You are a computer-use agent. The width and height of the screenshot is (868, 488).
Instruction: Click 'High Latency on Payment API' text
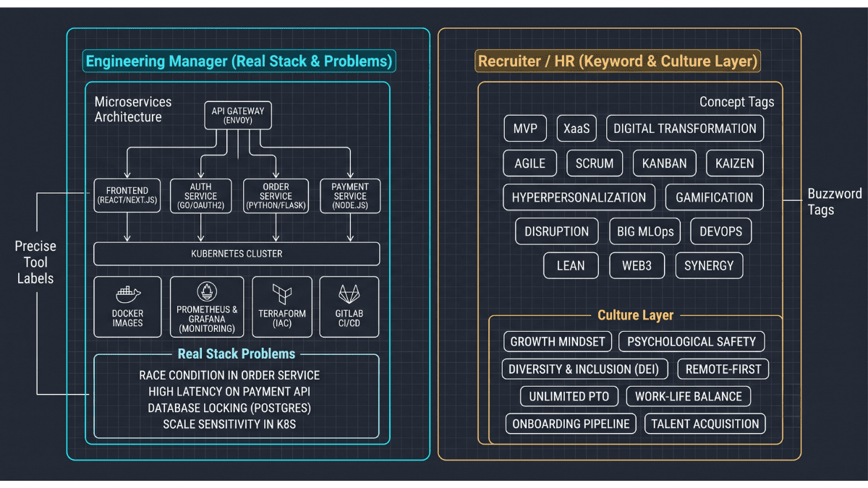229,392
